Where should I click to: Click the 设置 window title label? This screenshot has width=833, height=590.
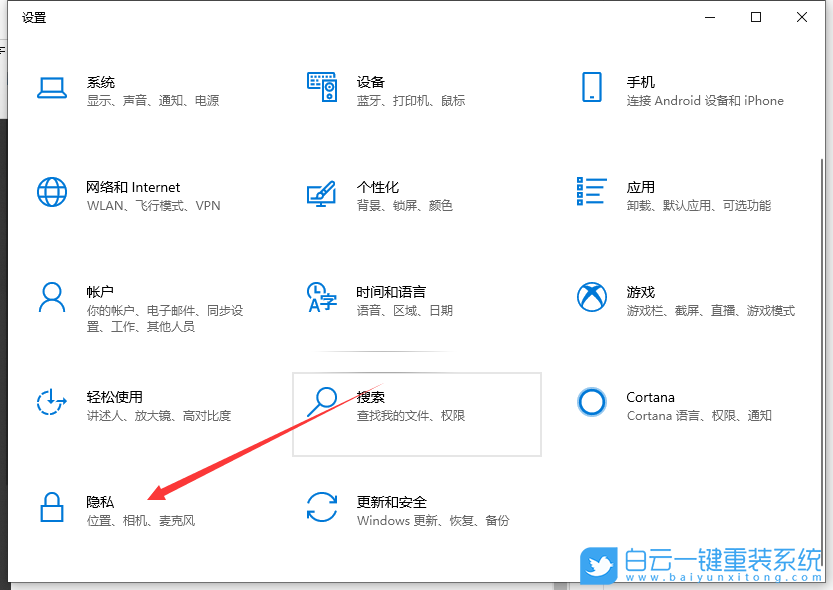34,17
